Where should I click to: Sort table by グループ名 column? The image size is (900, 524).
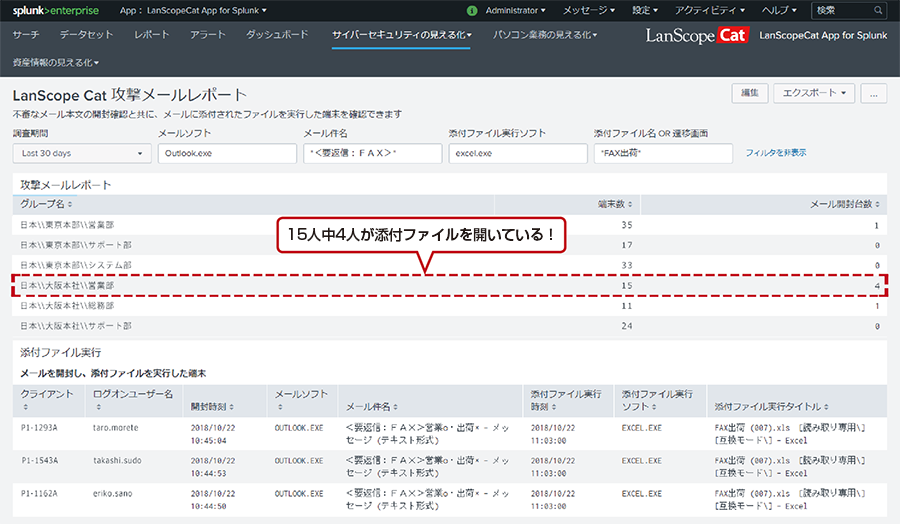coord(46,204)
